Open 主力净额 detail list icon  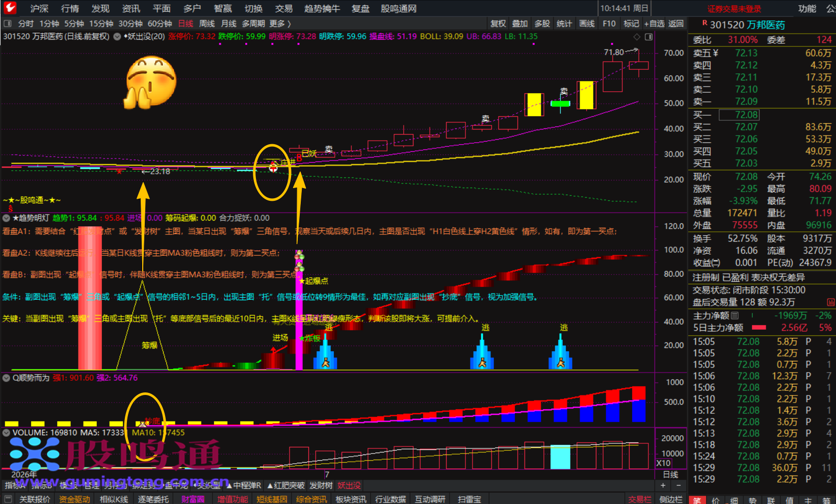(735, 316)
